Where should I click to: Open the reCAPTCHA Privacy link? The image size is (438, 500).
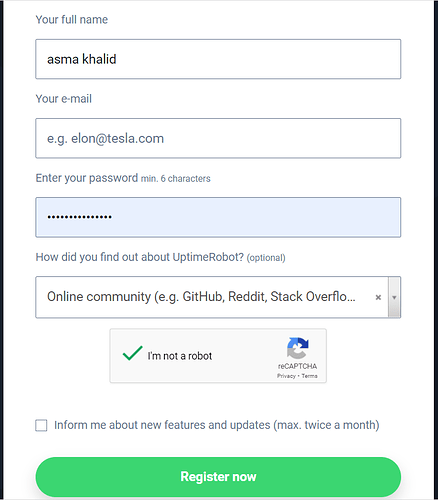coord(286,376)
